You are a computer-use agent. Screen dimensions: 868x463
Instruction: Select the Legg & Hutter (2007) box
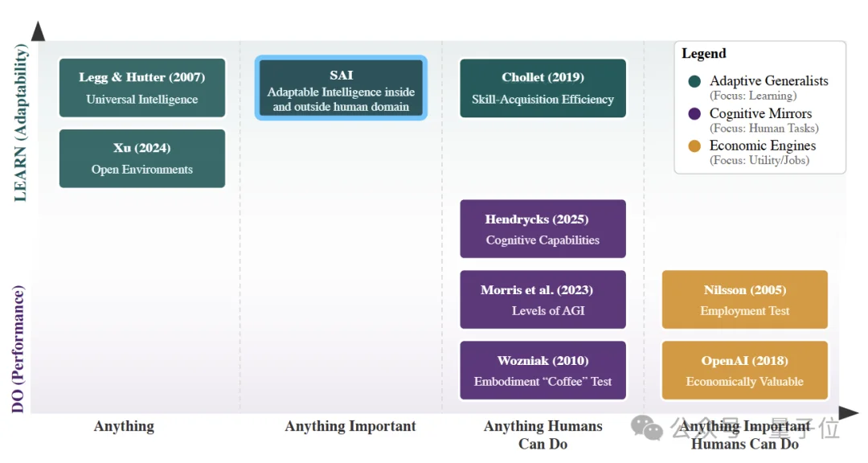[x=142, y=88]
